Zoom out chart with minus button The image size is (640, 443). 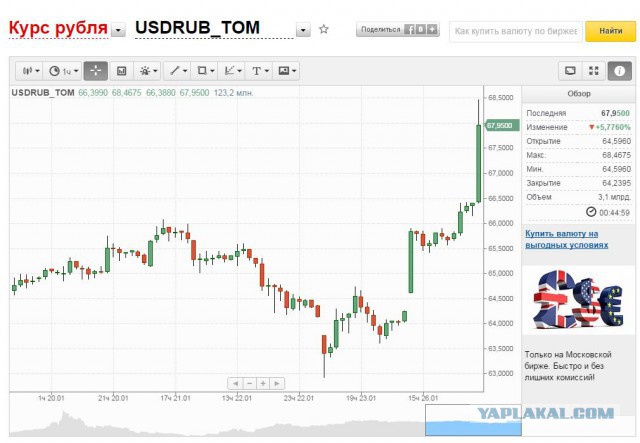[x=249, y=383]
